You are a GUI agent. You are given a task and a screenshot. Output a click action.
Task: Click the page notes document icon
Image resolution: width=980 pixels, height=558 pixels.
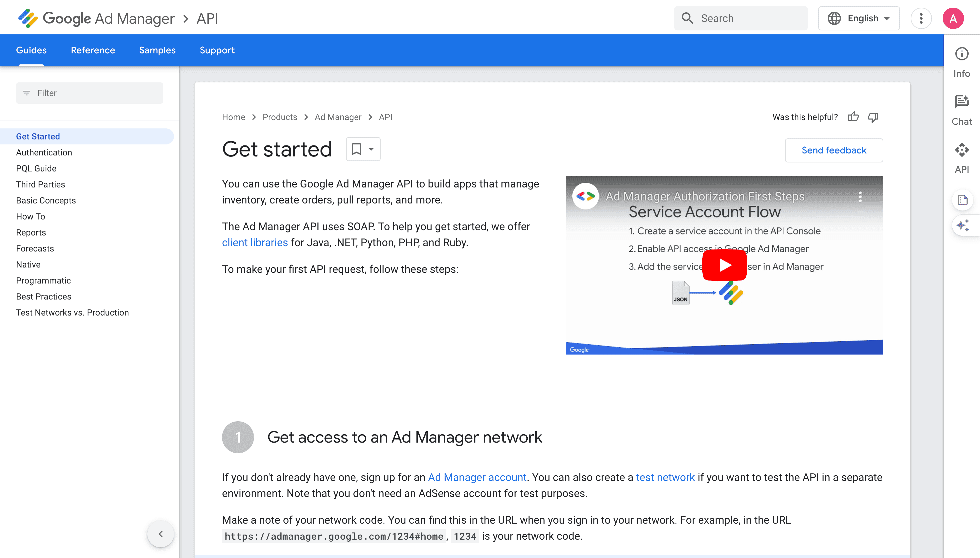click(962, 200)
